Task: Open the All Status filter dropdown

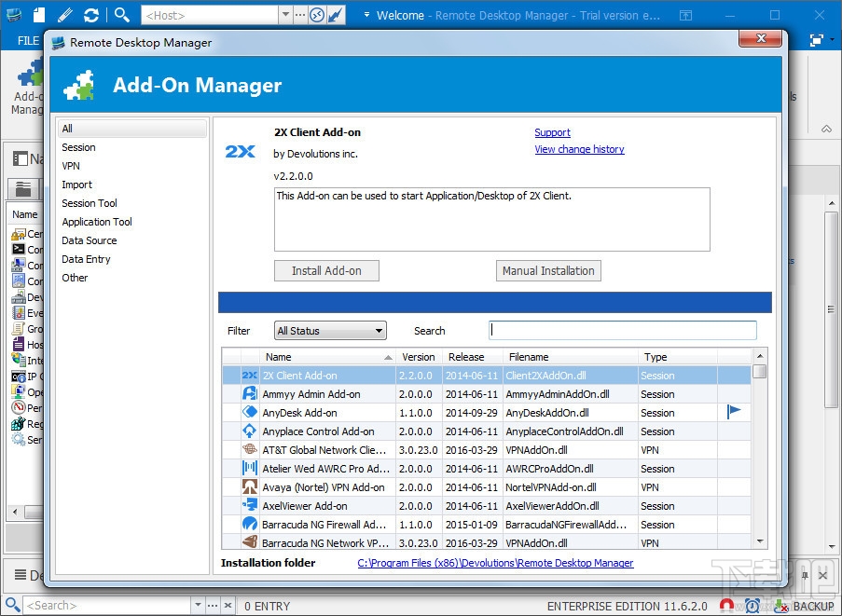Action: coord(380,330)
